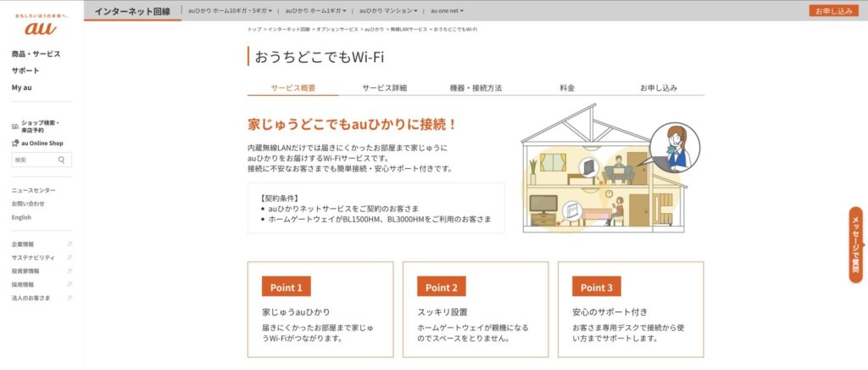Click ショップ検索・来店予約 link
868x370 pixels.
point(40,126)
